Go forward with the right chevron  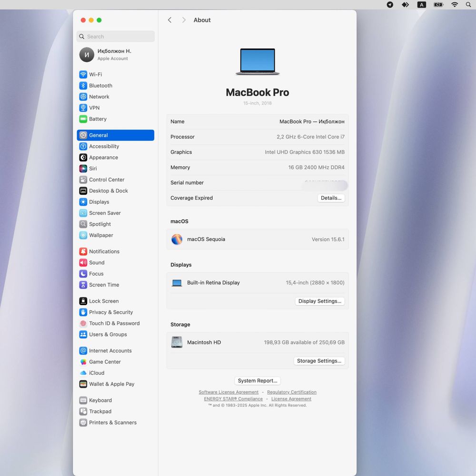pyautogui.click(x=184, y=20)
